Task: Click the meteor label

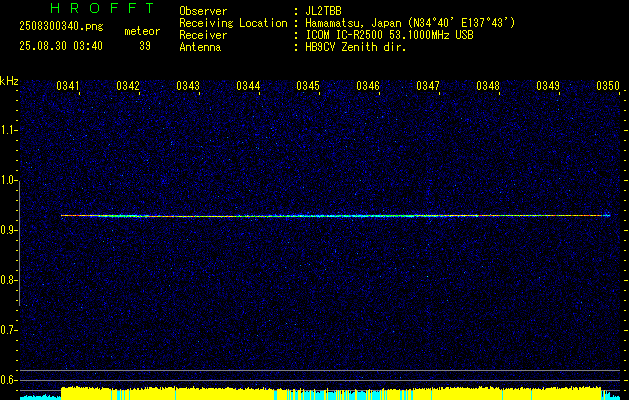Action: pos(142,31)
